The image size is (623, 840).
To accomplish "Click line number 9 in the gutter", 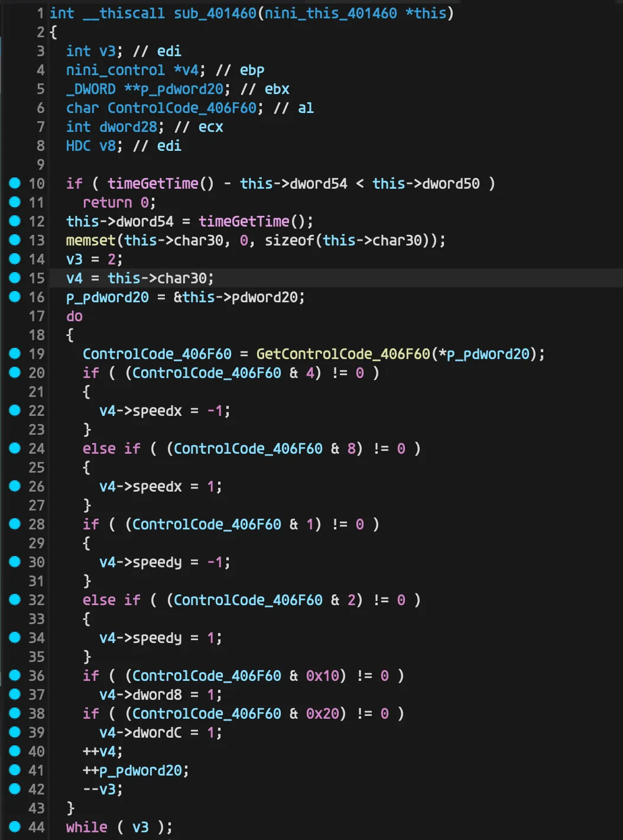I will [41, 164].
